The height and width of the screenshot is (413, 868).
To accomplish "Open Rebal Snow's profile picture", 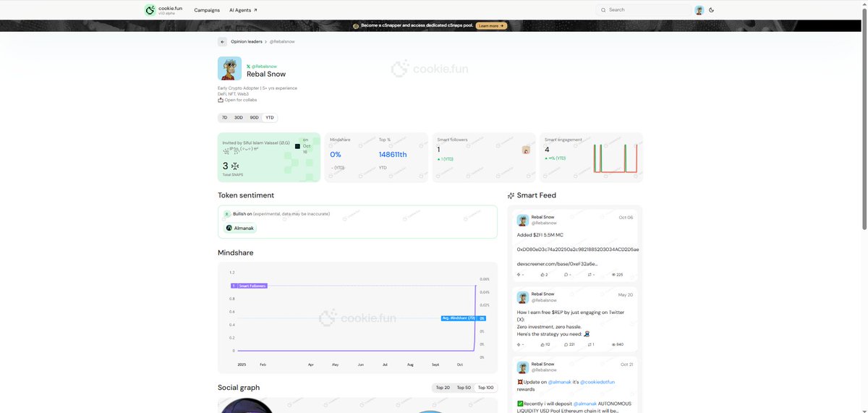I will point(229,69).
